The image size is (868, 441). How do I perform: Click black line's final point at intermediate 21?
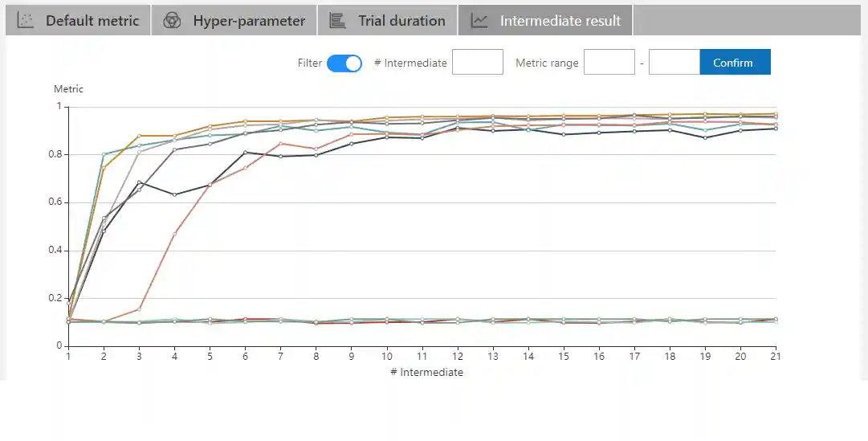[775, 129]
